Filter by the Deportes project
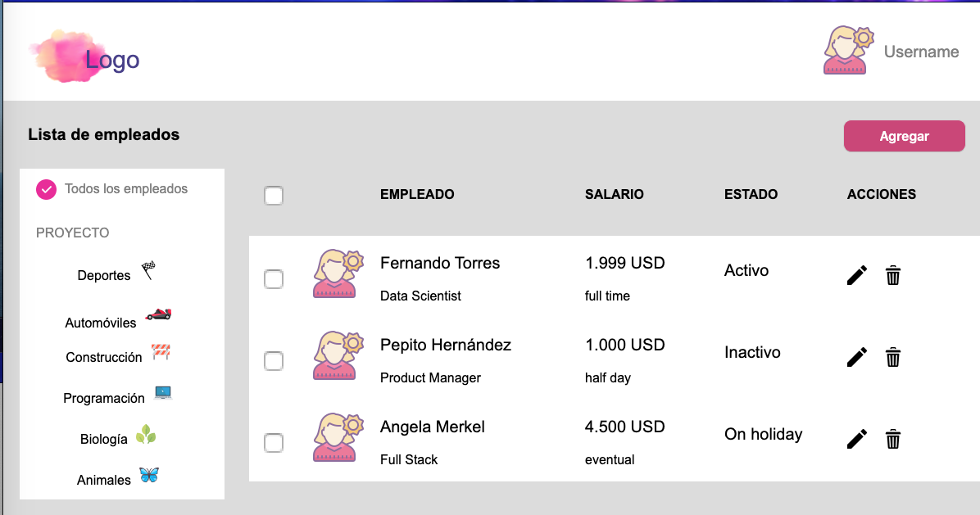 coord(105,275)
